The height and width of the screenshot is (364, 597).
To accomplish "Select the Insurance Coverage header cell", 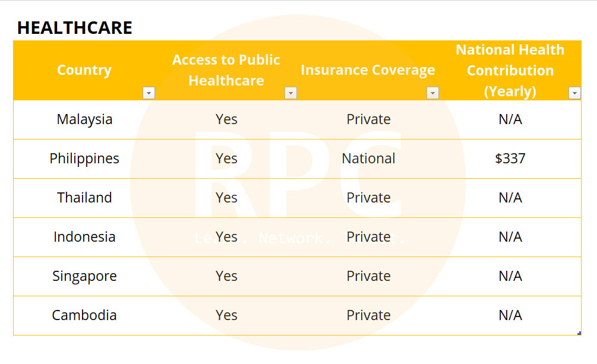I will (x=368, y=70).
